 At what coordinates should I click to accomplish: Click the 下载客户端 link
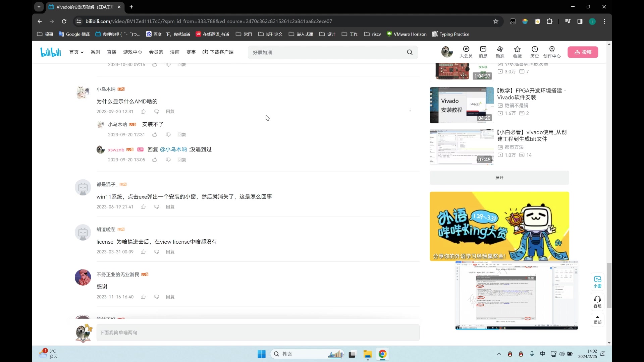click(x=218, y=52)
